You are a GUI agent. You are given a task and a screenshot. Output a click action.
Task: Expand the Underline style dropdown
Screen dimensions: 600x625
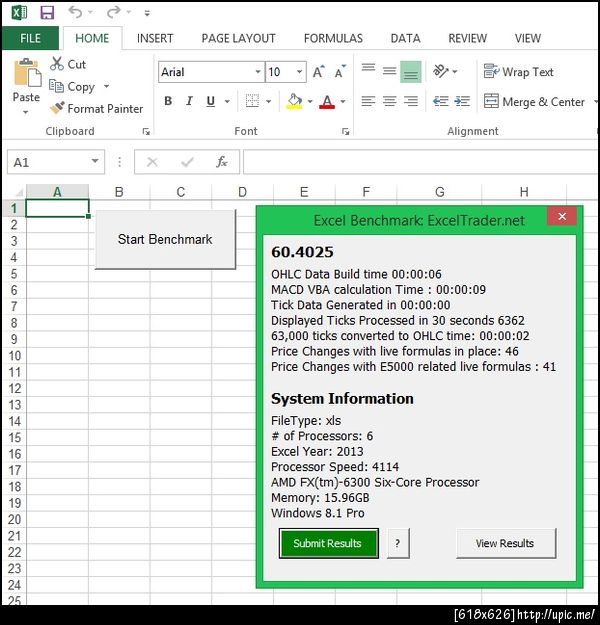click(x=227, y=102)
